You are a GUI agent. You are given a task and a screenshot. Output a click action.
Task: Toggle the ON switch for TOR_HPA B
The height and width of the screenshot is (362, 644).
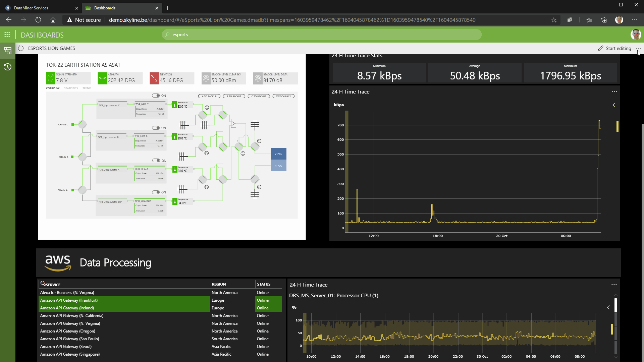156,128
